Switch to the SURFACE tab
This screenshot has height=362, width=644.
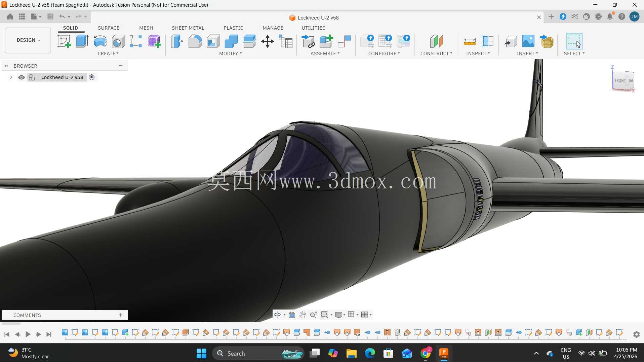[109, 28]
